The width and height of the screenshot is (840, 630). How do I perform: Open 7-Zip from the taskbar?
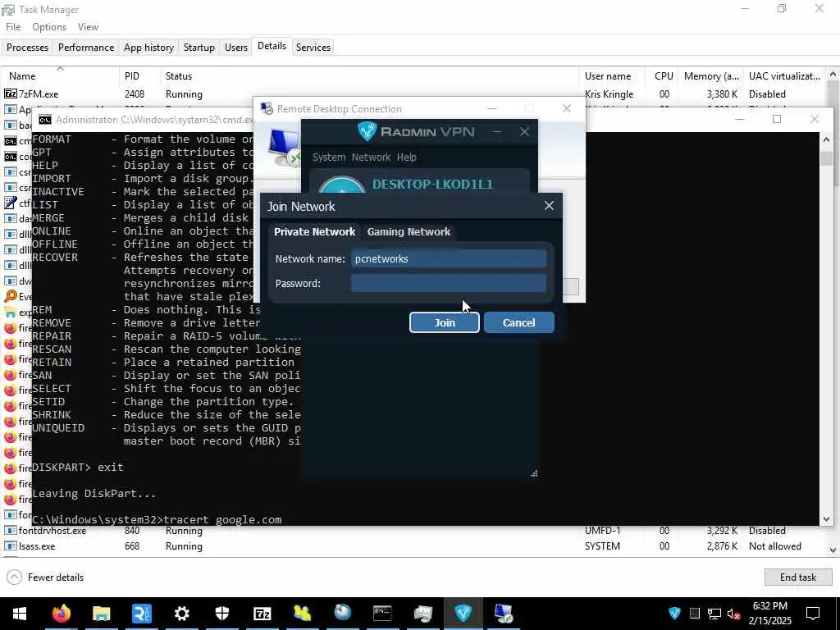click(262, 614)
